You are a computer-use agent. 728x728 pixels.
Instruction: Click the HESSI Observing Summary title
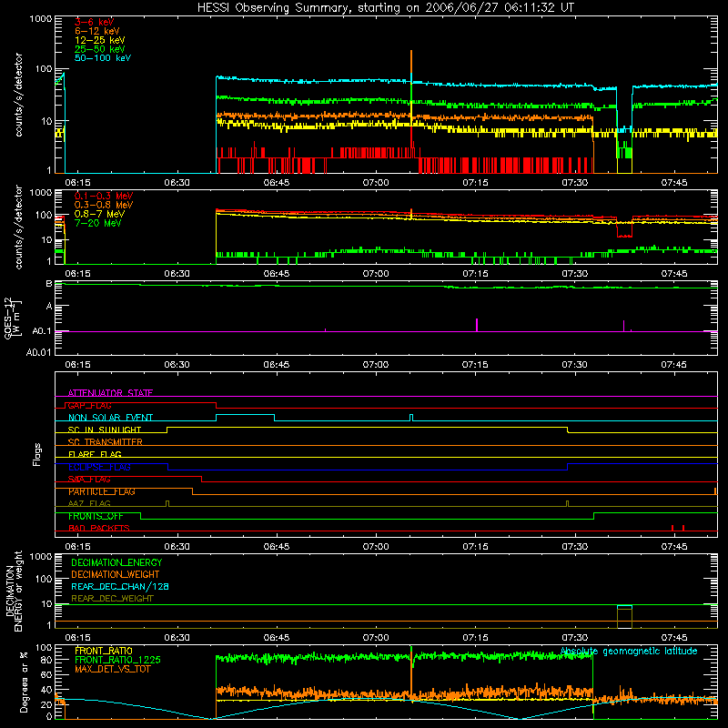(x=385, y=8)
